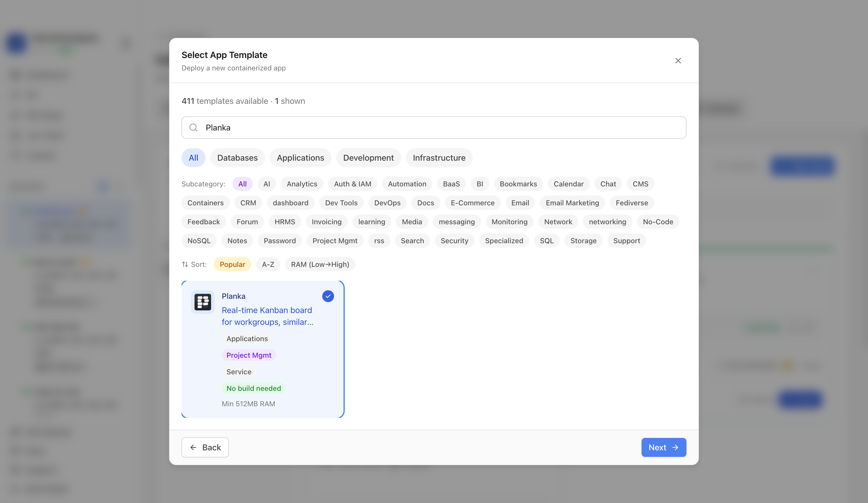The height and width of the screenshot is (503, 868).
Task: Sort templates by Popular
Action: click(x=232, y=265)
